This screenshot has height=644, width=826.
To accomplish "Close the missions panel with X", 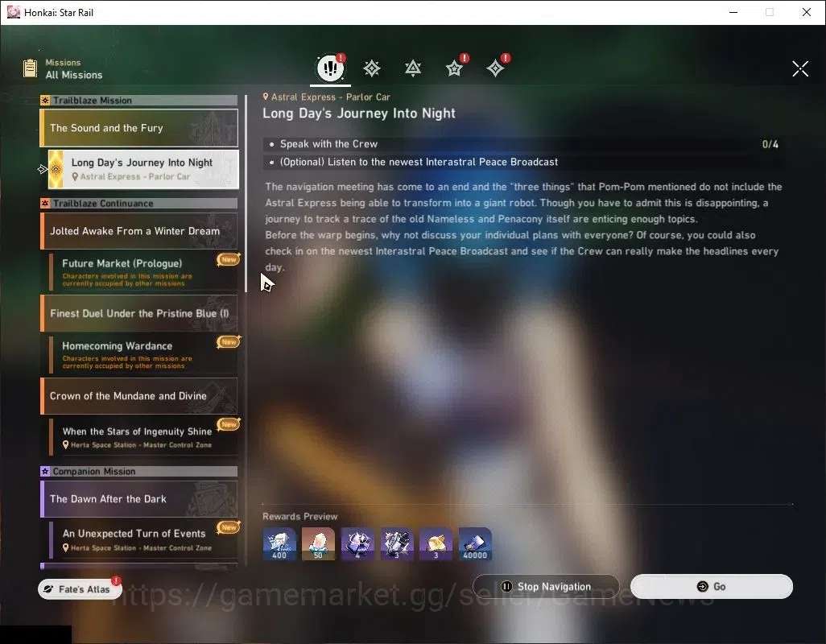I will coord(800,68).
